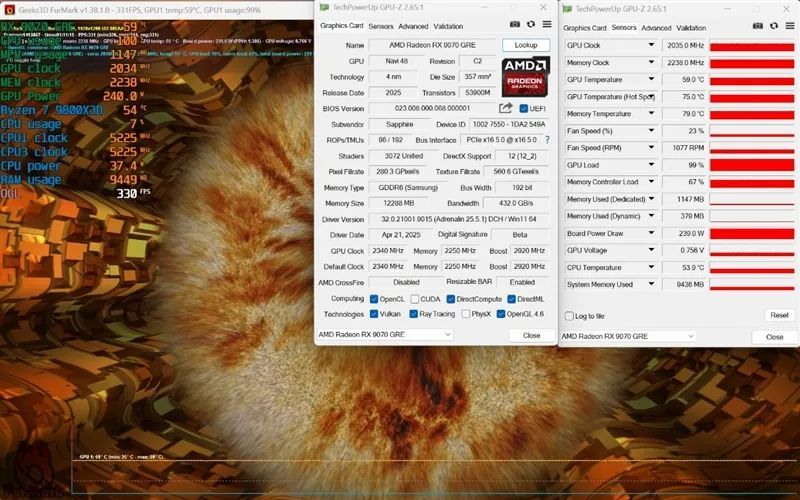This screenshot has height=500, width=800.
Task: Click the camera icon in Sensors window
Action: point(758,26)
